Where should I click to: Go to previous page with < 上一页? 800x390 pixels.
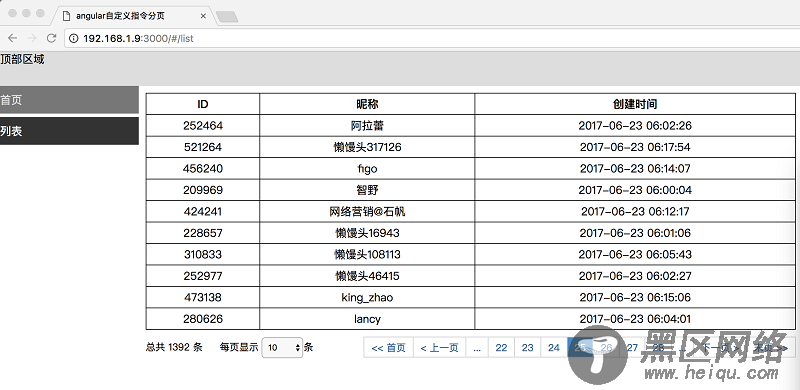[439, 348]
